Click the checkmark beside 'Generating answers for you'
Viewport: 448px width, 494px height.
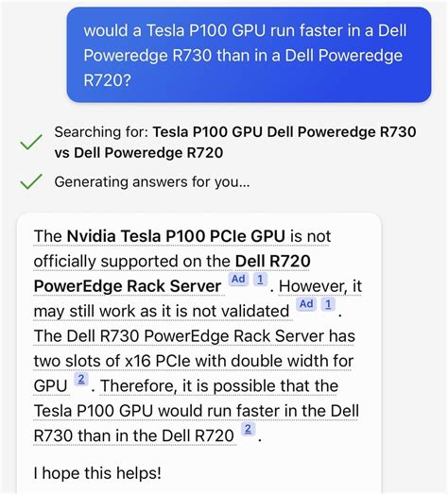coord(31,181)
